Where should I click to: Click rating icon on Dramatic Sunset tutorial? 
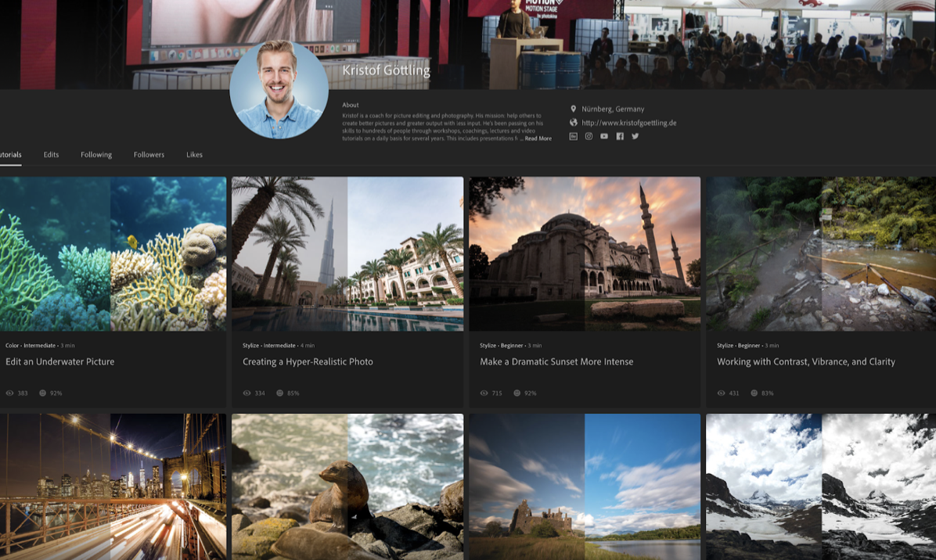(x=517, y=393)
